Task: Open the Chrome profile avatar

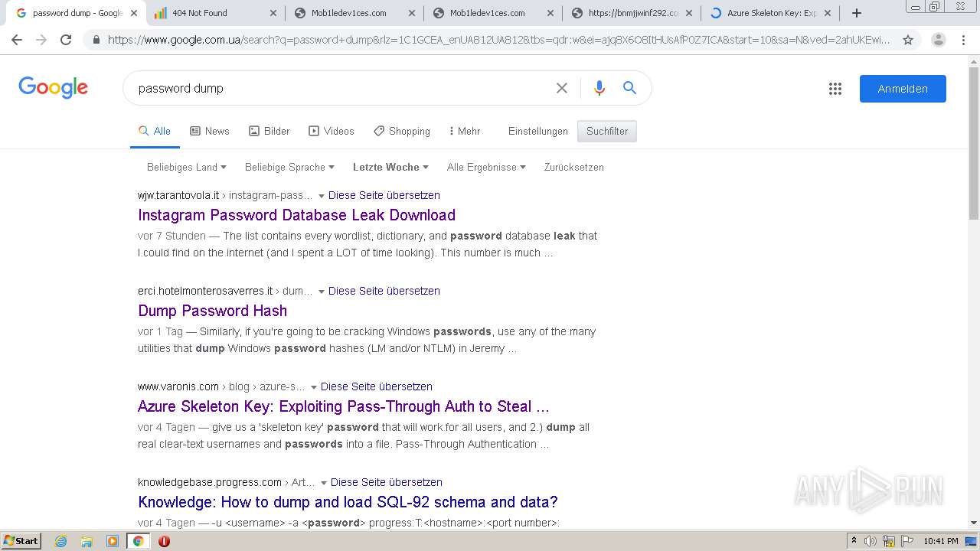Action: point(939,40)
